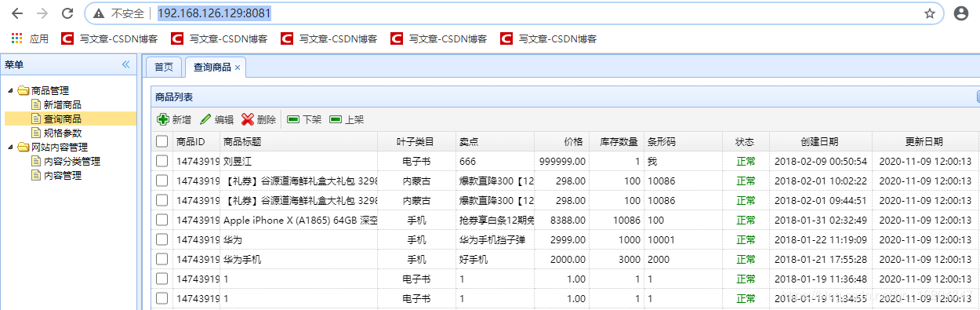Click the 华为手机挡子弹 selling point cell

point(495,239)
